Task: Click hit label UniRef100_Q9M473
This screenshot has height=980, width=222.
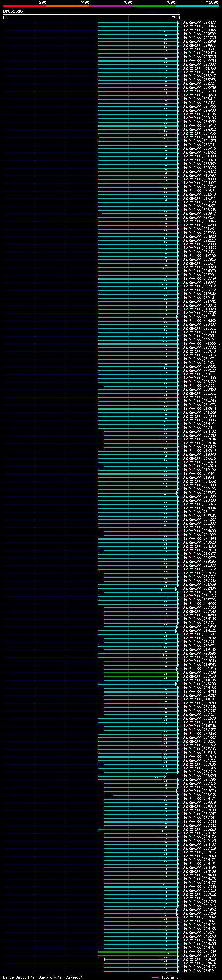Action: pos(199,967)
